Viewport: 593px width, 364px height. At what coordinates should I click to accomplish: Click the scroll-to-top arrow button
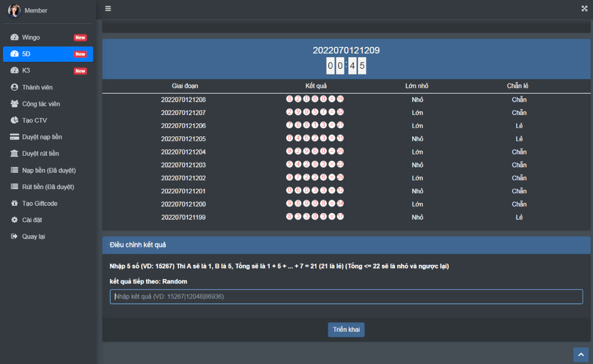tap(581, 355)
